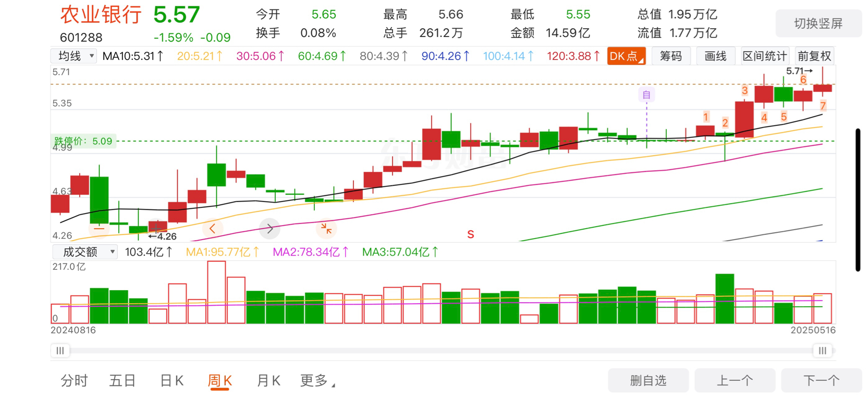Click the 120:3.88 moving average value
Screen dimensions: 868x400
point(573,56)
